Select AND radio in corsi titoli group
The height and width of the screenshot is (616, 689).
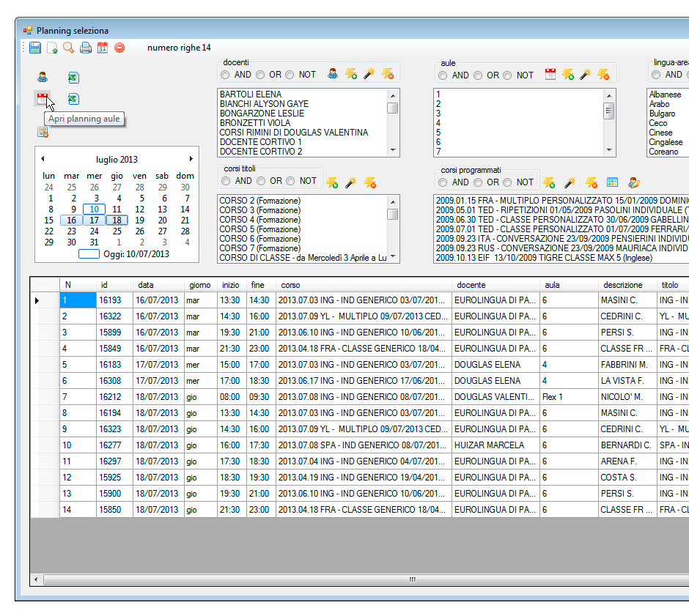pos(226,181)
